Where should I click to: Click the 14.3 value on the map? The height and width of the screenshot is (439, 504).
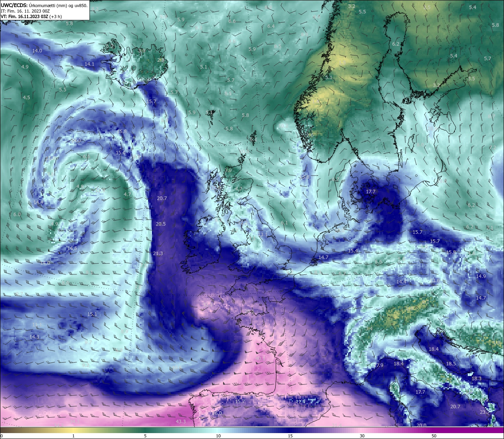click(x=34, y=337)
